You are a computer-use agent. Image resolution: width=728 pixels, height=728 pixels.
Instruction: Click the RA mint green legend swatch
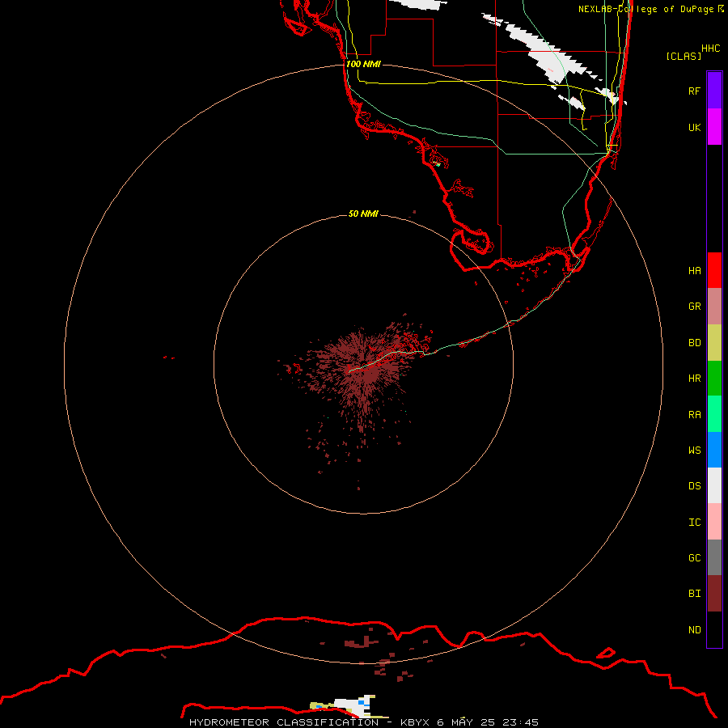[714, 414]
